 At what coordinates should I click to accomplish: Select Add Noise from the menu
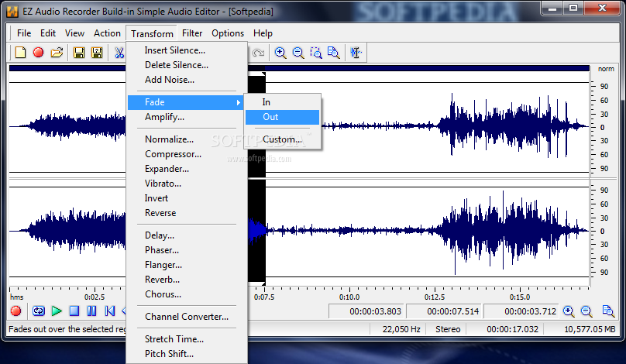pyautogui.click(x=186, y=80)
